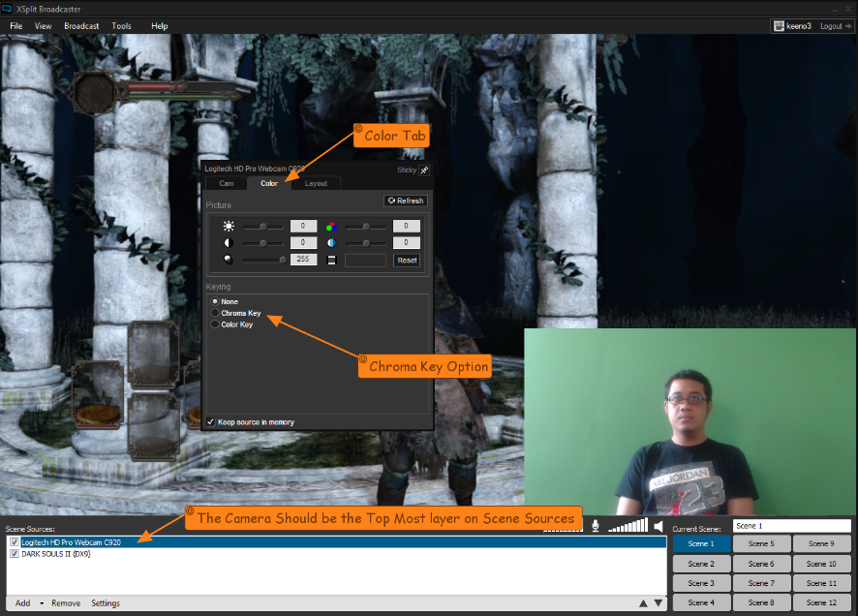Select the Color Key radio button
Viewport: 858px width, 616px height.
(x=215, y=324)
